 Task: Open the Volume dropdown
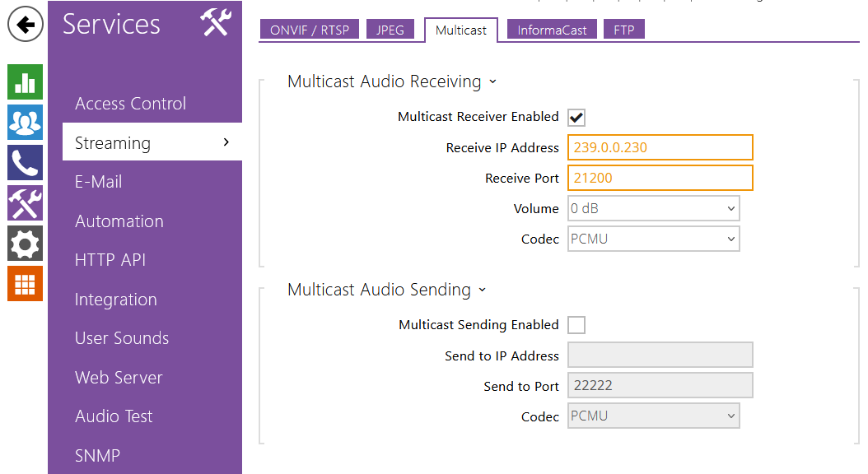[653, 208]
